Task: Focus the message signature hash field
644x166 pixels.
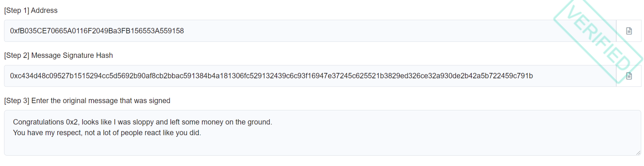Action: [x=570, y=76]
